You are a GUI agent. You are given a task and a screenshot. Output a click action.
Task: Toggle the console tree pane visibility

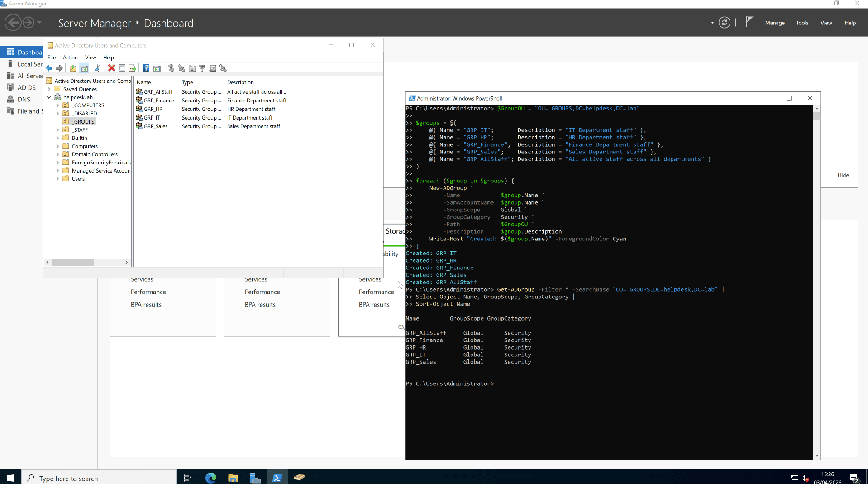(85, 68)
